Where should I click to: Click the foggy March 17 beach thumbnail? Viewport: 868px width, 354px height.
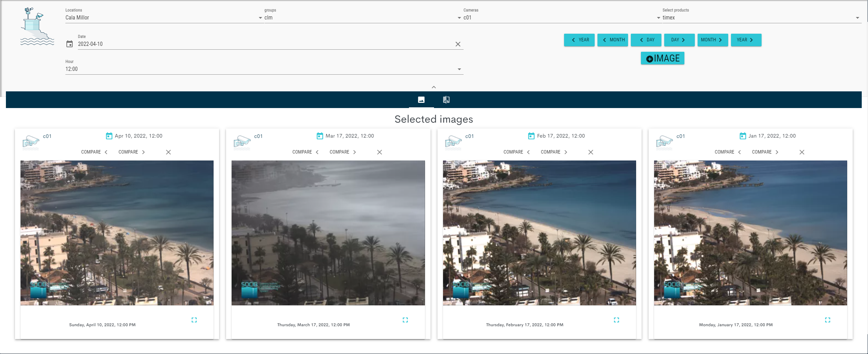pos(328,233)
